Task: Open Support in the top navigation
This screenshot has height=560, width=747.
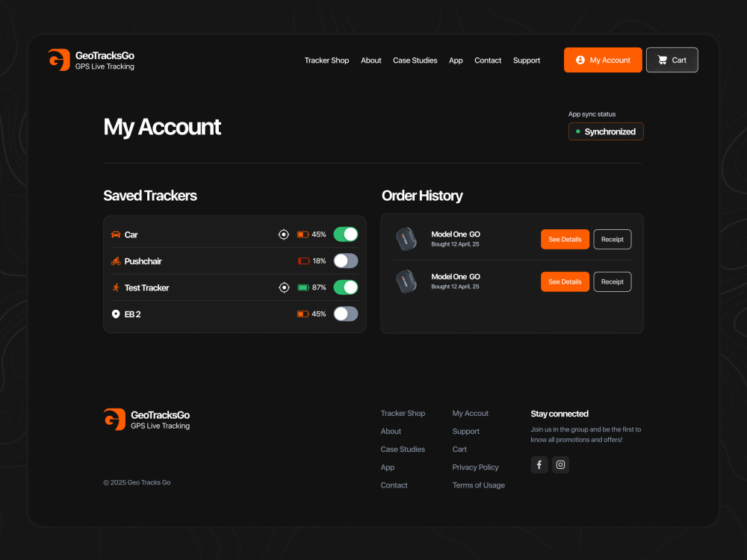Action: click(x=527, y=60)
